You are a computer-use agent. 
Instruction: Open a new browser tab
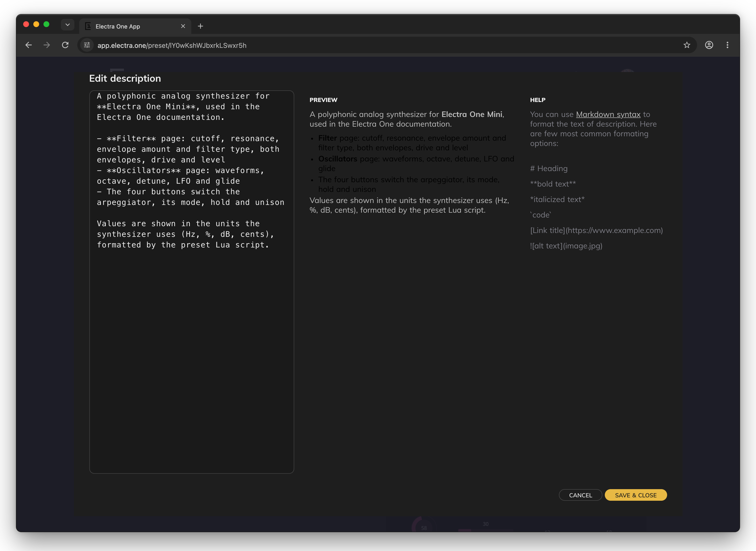tap(200, 26)
